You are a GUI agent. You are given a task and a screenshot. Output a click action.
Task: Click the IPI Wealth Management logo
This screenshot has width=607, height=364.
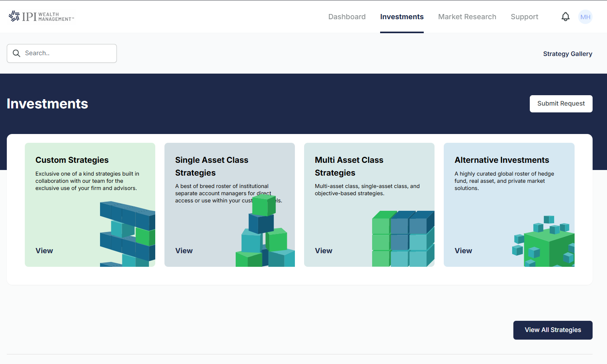tap(41, 16)
